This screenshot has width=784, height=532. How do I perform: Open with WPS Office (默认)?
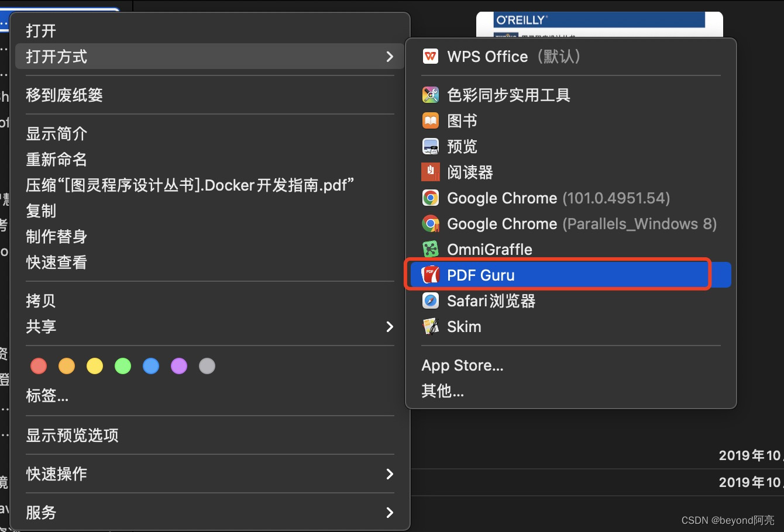coord(571,57)
